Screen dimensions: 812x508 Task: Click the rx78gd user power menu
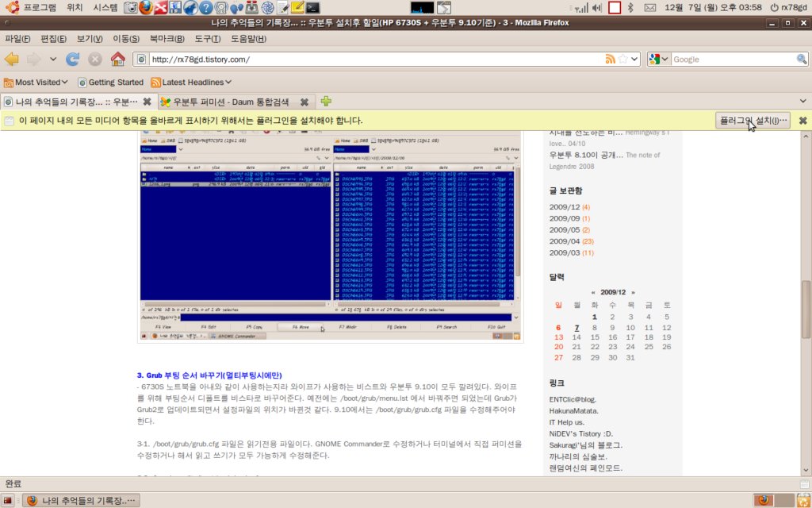coord(789,7)
